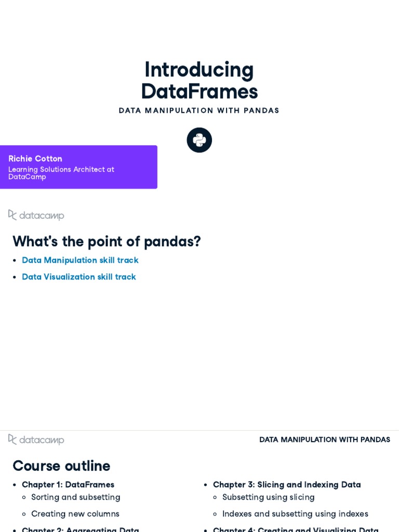Click the Sorting and subsetting bullet
The width and height of the screenshot is (399, 532).
click(x=76, y=497)
